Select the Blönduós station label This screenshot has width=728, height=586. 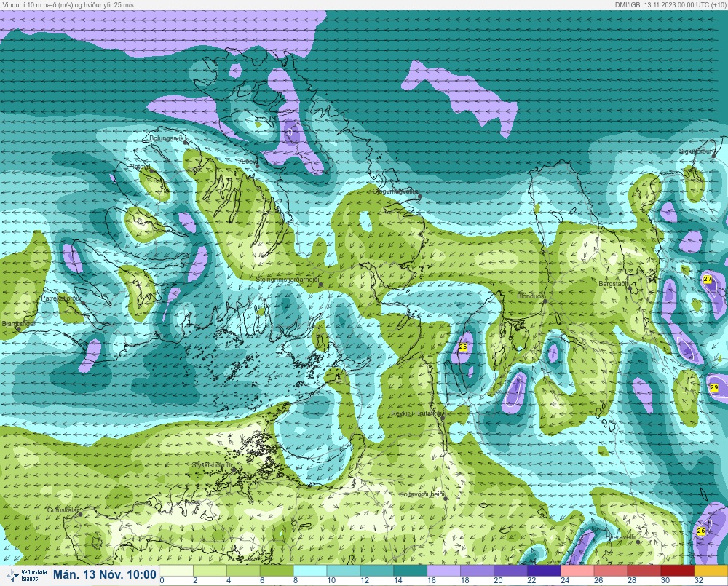530,296
